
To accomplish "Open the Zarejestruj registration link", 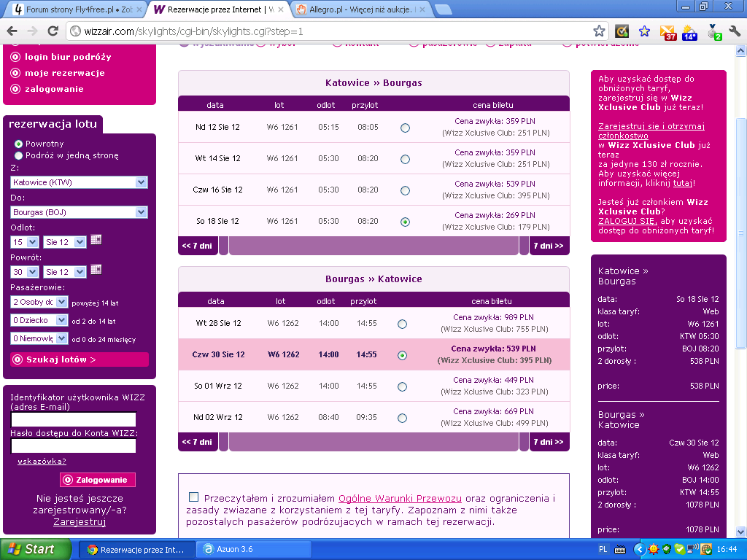I will tap(80, 521).
